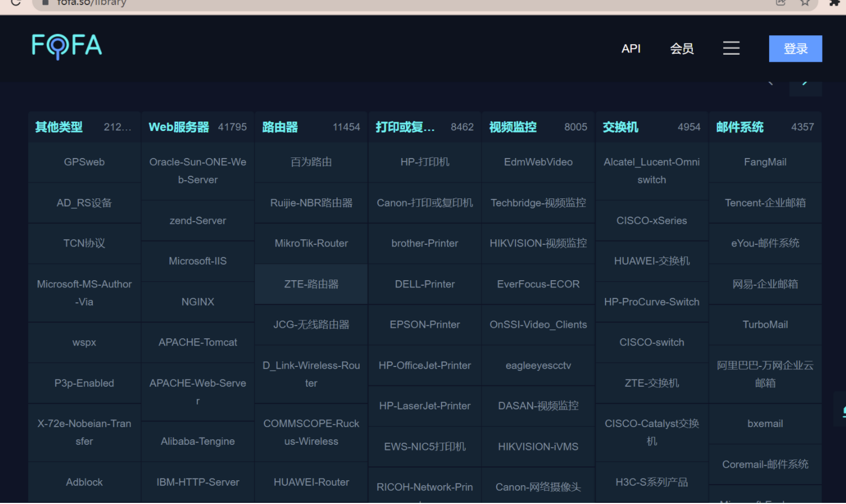Screen dimensions: 846x504
Task: Open the eagleeyescctv entry
Action: [x=538, y=366]
